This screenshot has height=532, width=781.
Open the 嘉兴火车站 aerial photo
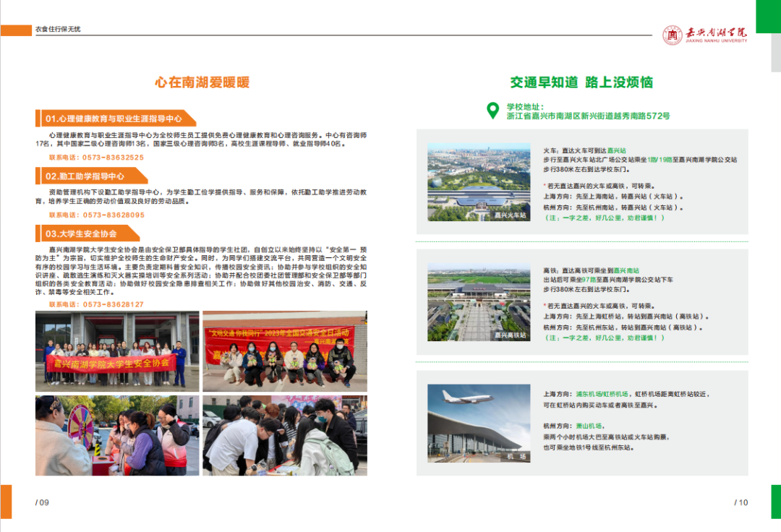click(479, 182)
